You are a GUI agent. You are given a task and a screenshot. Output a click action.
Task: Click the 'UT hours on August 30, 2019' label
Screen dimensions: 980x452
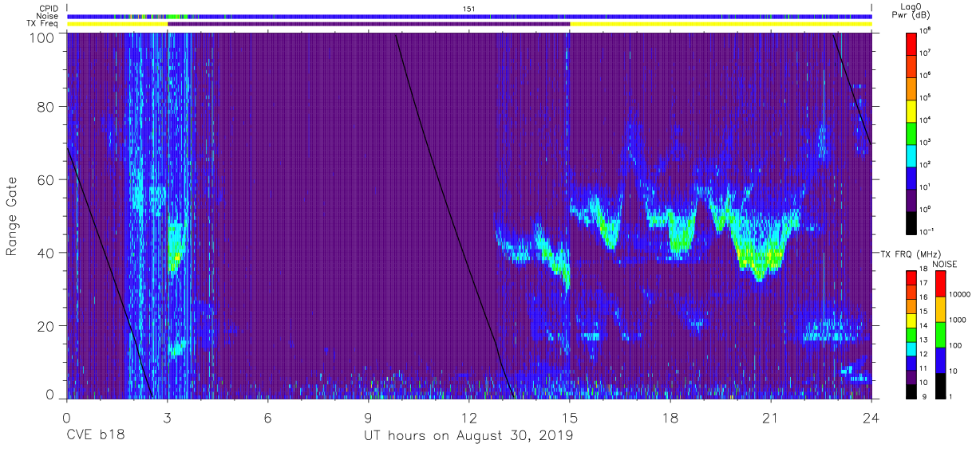[x=468, y=436]
